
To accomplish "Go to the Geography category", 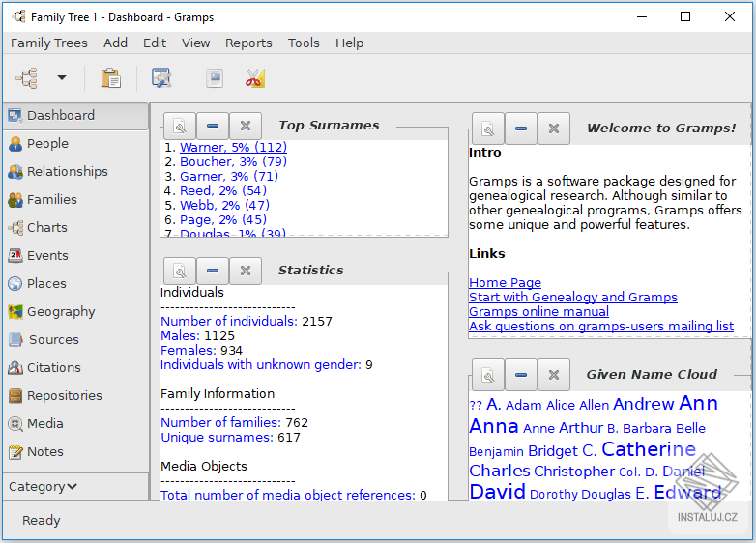I will pos(60,311).
